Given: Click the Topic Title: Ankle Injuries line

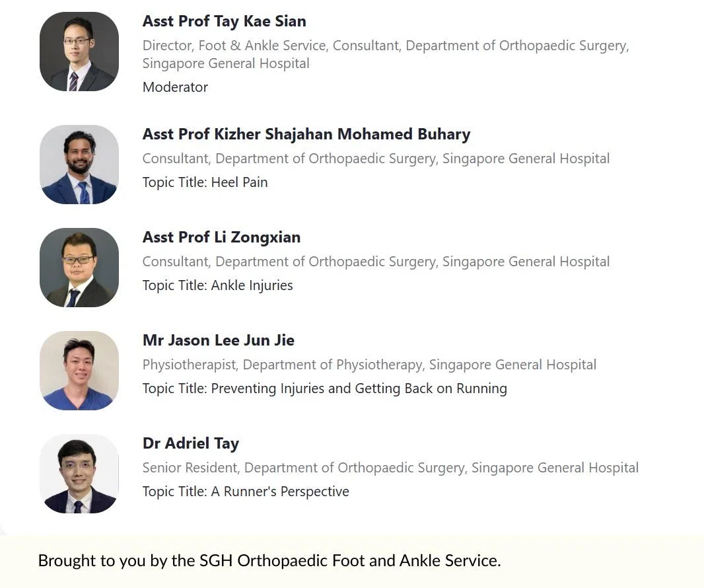Looking at the screenshot, I should coord(218,285).
